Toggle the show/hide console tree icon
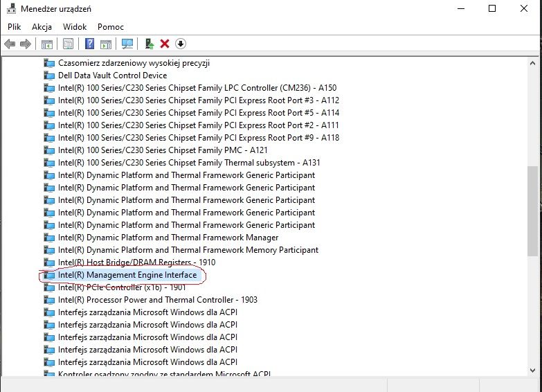This screenshot has width=542, height=392. coord(46,44)
